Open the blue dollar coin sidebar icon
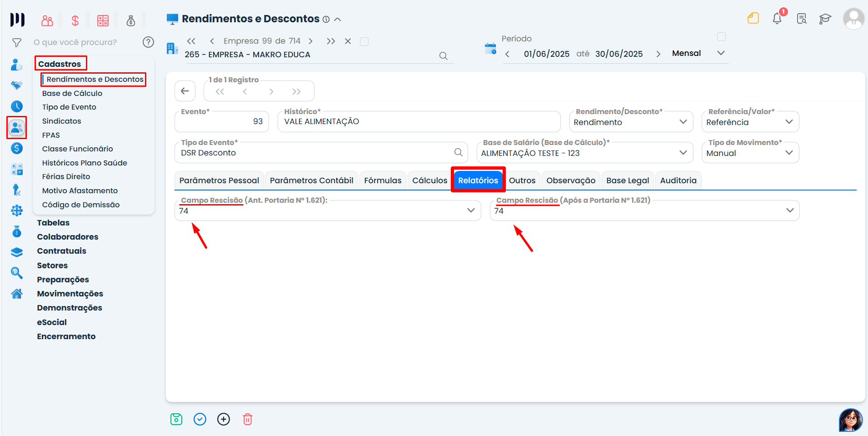 pos(17,148)
